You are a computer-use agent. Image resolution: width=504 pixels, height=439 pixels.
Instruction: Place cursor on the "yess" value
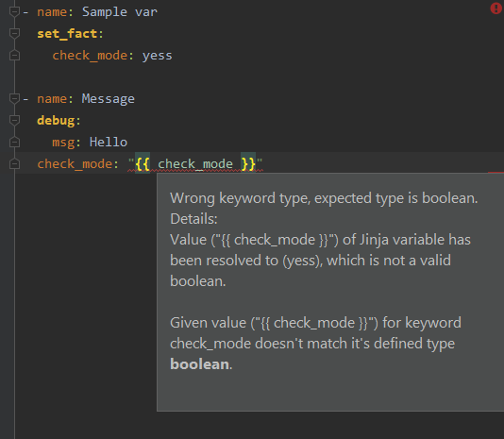tap(158, 56)
